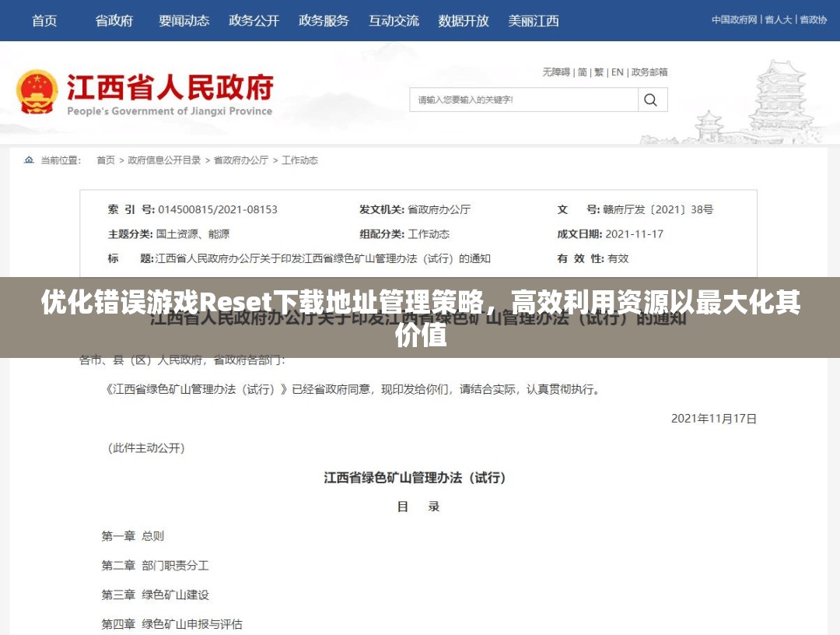This screenshot has width=840, height=635.
Task: Open the 美丽江西 navigation menu item
Action: tap(534, 20)
